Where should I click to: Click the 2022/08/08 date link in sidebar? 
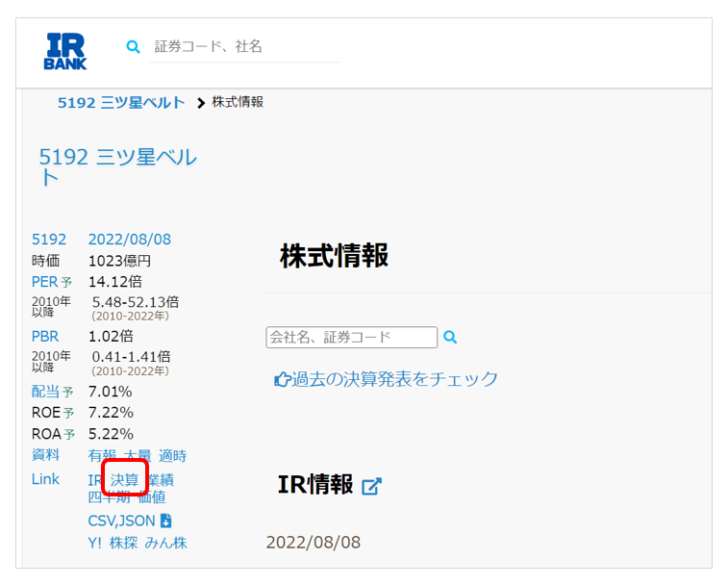pos(130,240)
